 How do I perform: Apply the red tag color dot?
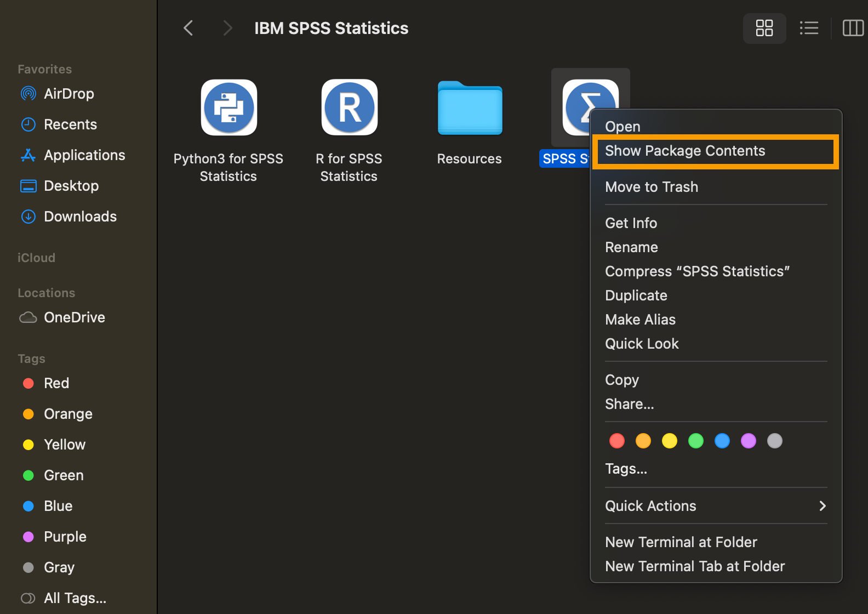pos(617,441)
